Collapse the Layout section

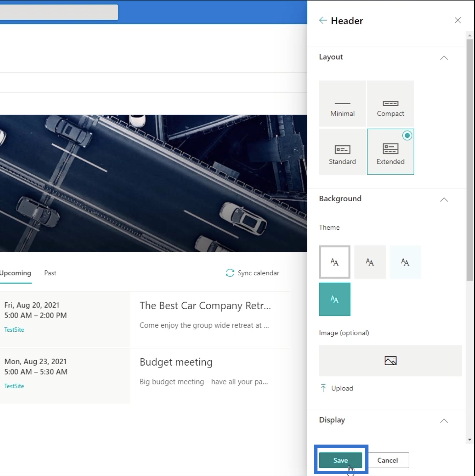coord(444,58)
